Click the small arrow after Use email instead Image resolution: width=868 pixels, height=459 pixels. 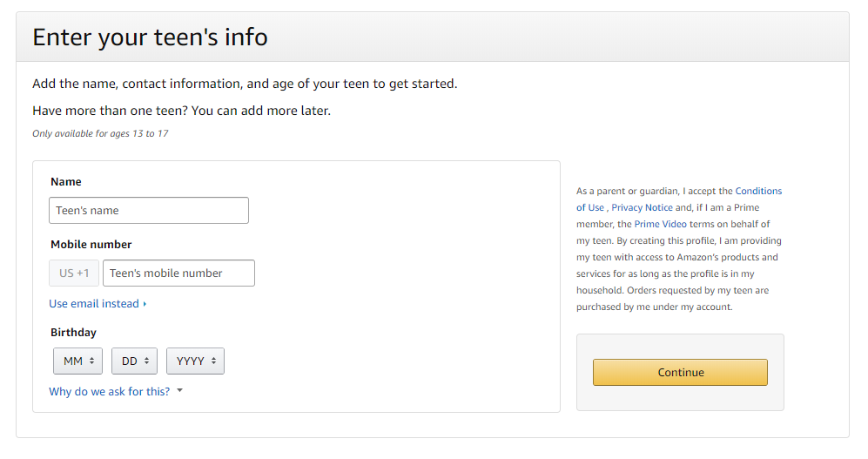(x=145, y=304)
